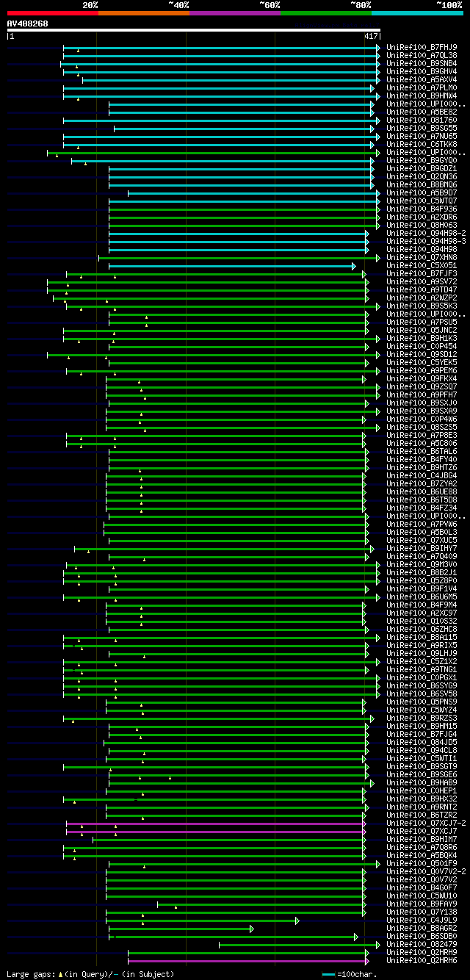Select label UniRef100_B9RZS3
Image resolution: width=470 pixels, height=980 pixels.
point(422,718)
